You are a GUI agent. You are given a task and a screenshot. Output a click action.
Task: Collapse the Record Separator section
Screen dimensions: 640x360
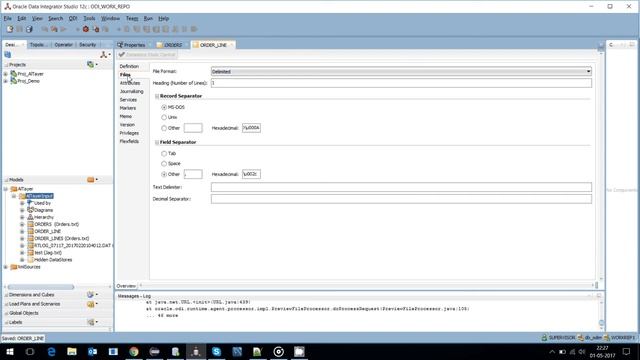click(157, 96)
